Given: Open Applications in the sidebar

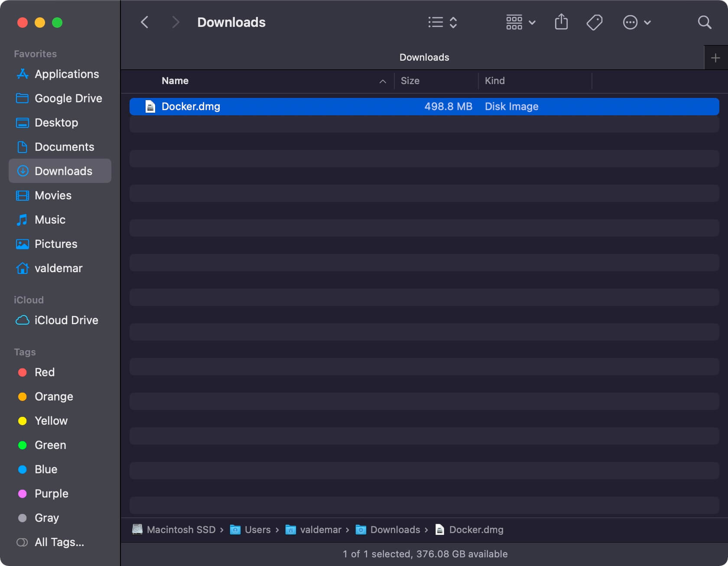Looking at the screenshot, I should tap(60, 74).
